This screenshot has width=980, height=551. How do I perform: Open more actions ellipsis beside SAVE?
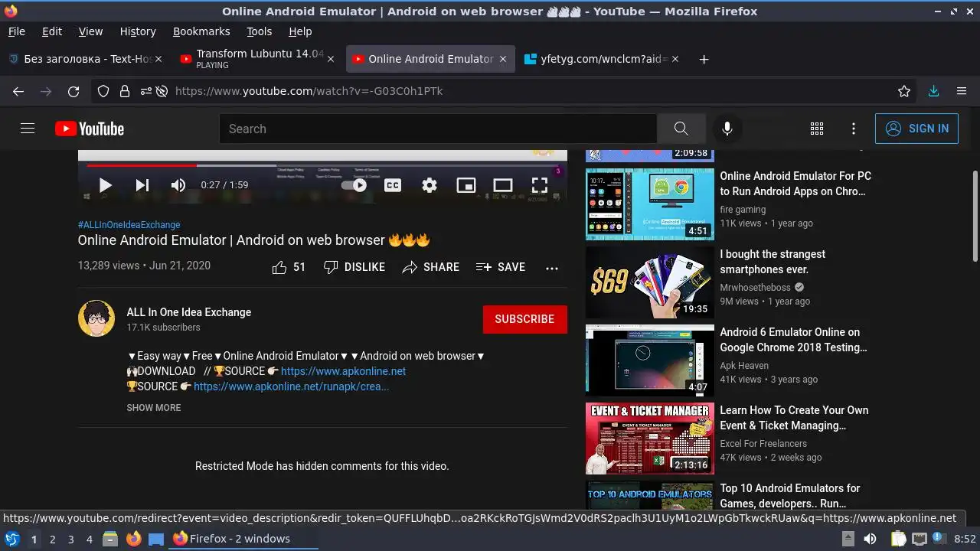(x=552, y=268)
